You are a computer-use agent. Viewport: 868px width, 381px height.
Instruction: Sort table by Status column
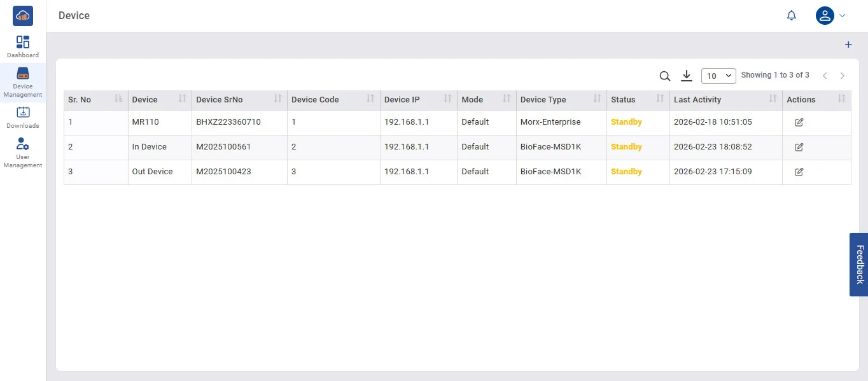click(x=660, y=99)
